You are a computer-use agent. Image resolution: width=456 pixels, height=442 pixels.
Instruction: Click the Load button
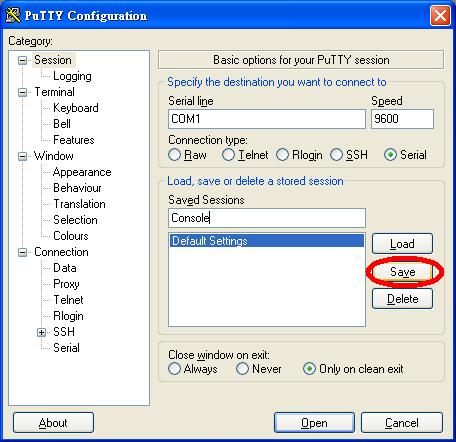click(x=402, y=244)
